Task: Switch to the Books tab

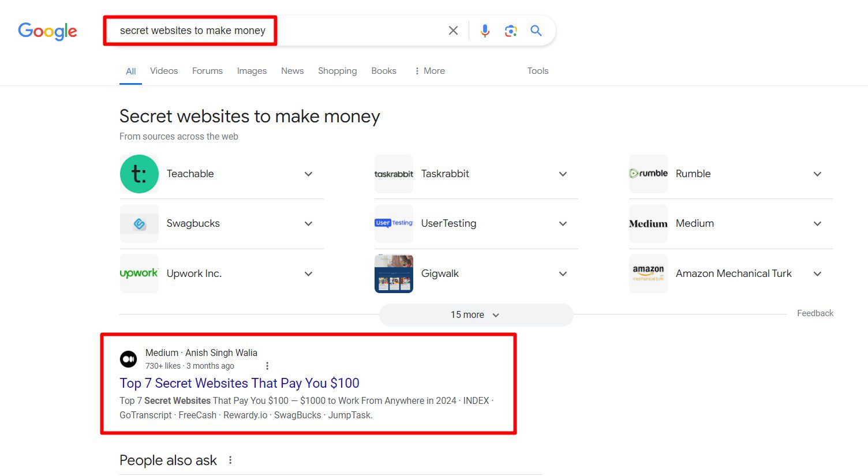Action: click(x=384, y=71)
